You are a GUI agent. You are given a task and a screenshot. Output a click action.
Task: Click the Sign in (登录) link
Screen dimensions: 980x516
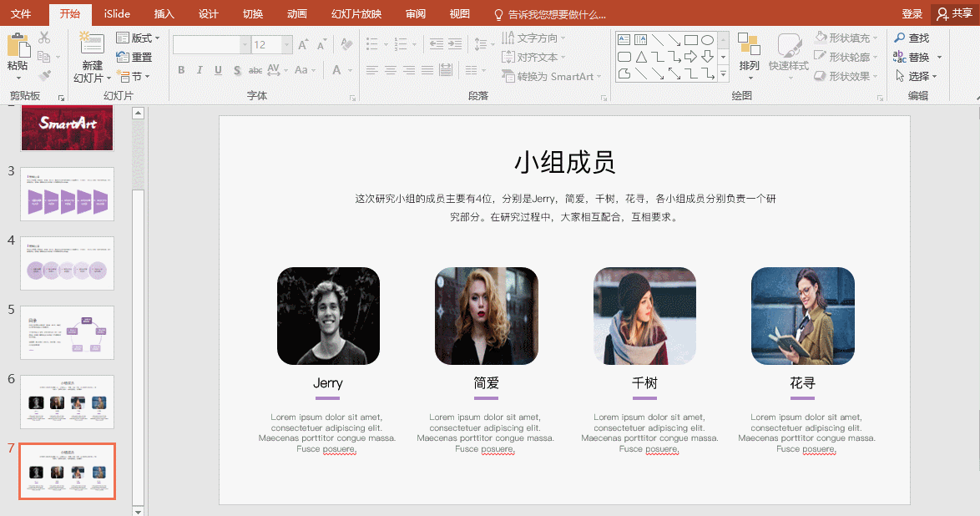(x=912, y=13)
